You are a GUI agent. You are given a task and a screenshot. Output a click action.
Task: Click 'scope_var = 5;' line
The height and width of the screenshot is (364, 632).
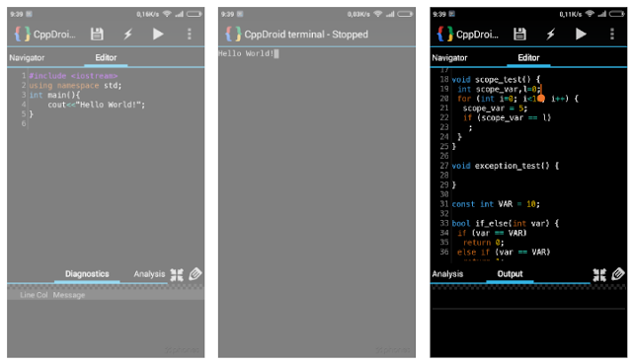point(495,109)
